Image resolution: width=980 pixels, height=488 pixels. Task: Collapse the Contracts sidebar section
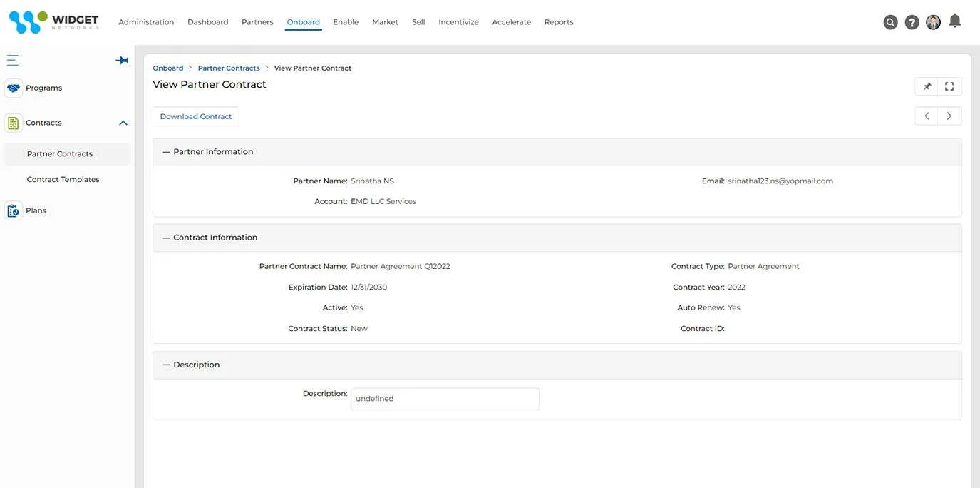click(x=123, y=123)
